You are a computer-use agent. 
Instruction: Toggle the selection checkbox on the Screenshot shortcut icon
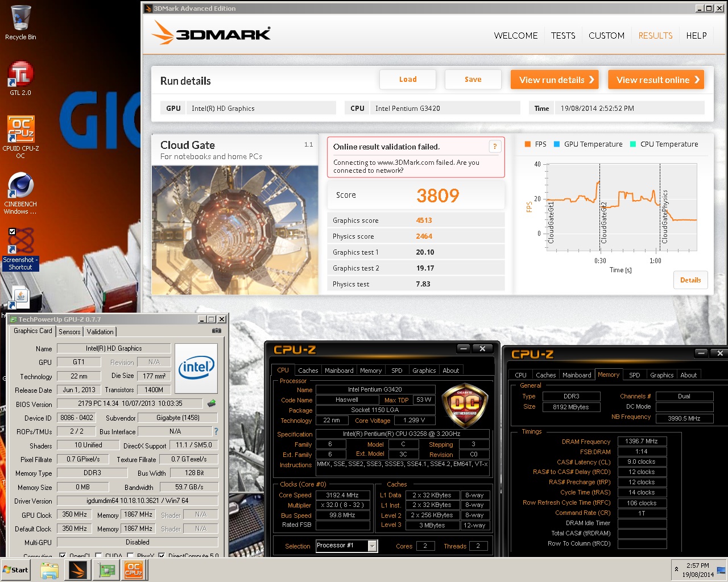(12, 232)
